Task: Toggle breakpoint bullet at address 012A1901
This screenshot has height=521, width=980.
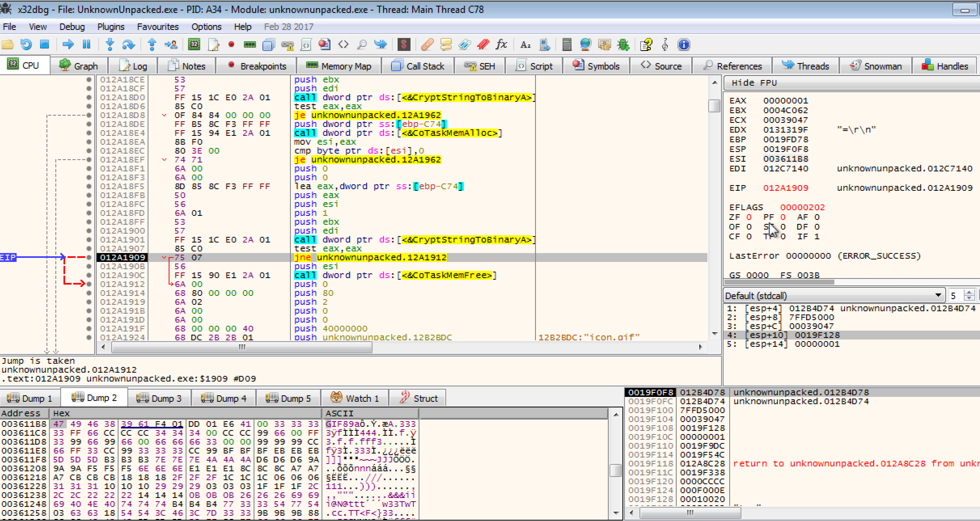Action: tap(89, 240)
